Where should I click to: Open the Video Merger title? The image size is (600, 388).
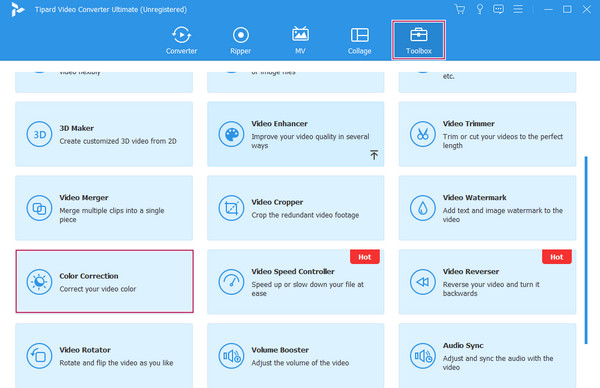tap(84, 197)
